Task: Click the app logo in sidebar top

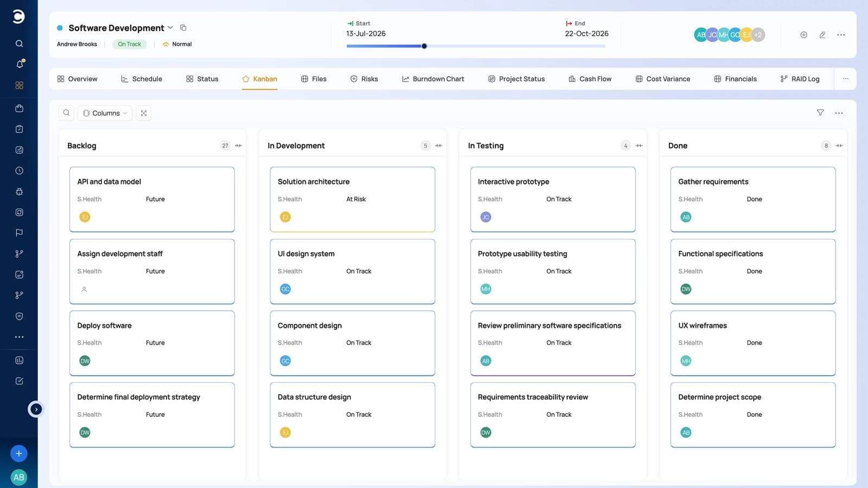Action: [x=18, y=17]
